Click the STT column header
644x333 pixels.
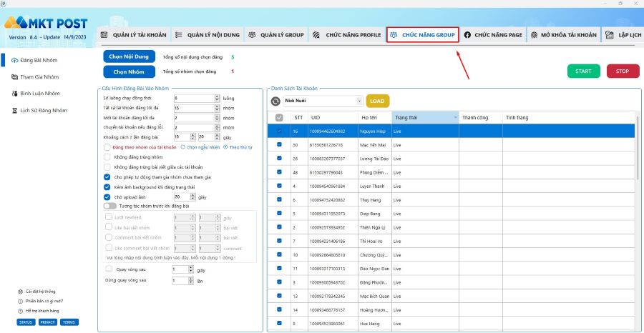(299, 118)
